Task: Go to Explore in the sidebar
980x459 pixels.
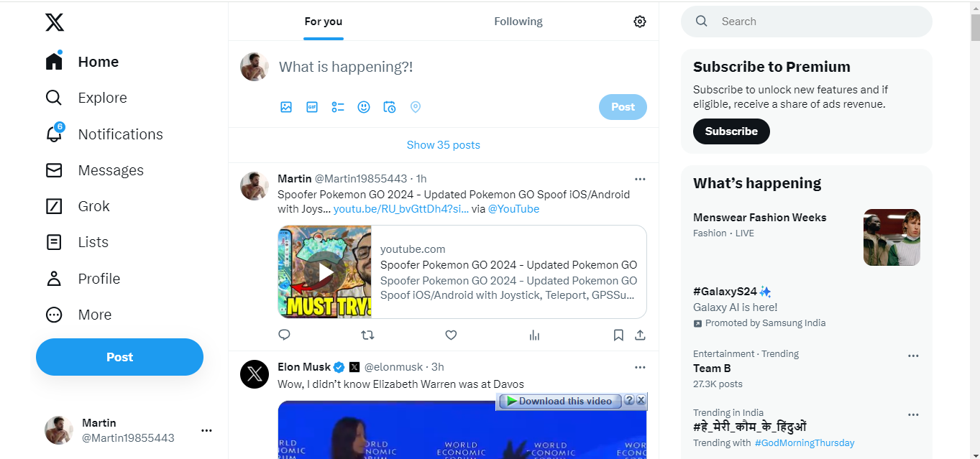Action: pos(86,98)
